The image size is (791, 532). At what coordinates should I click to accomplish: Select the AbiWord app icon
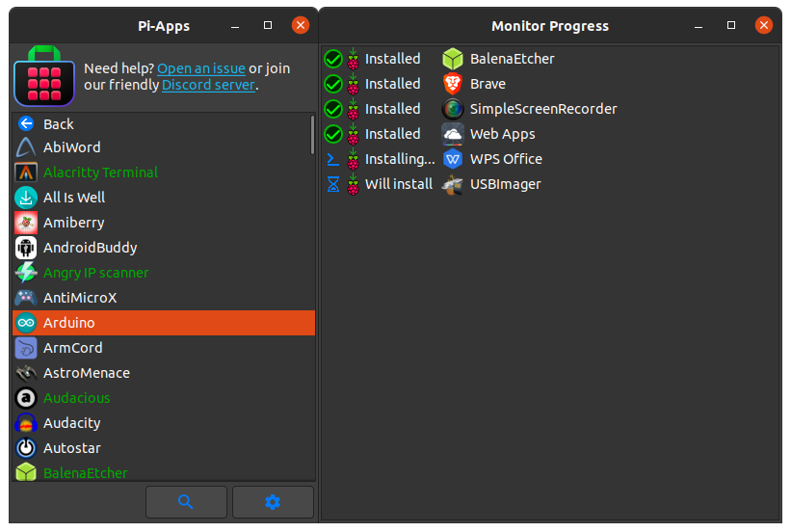tap(26, 147)
